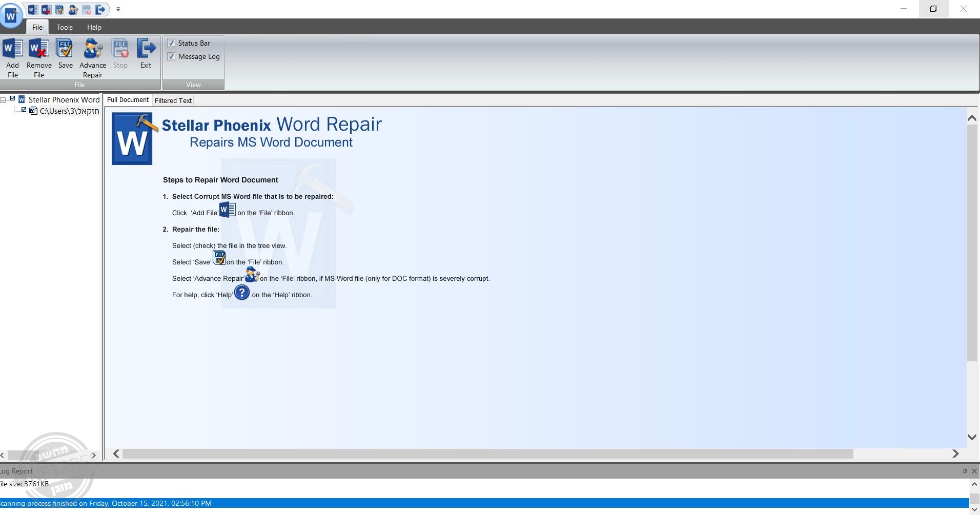Open the round Word application menu button

11,16
